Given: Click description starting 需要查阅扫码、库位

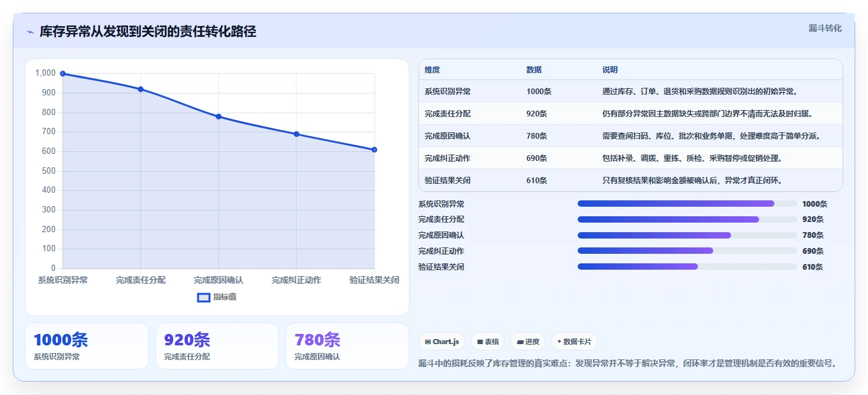Looking at the screenshot, I should tap(713, 136).
